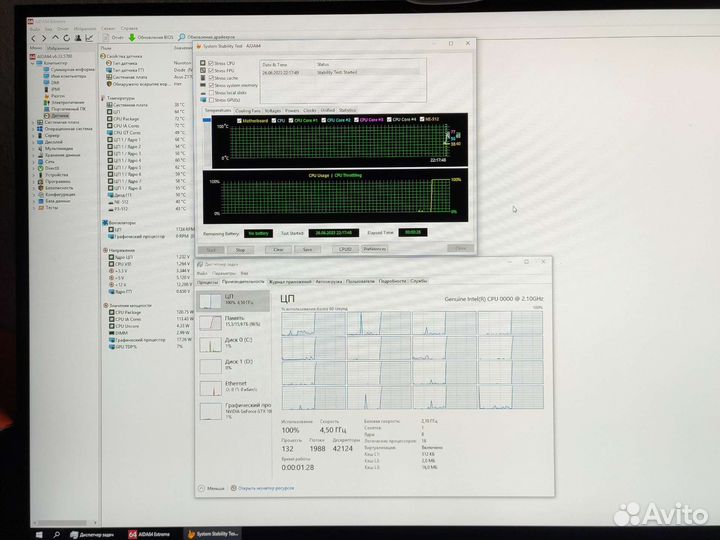720x540 pixels.
Task: Click the Clear button in Stability Test
Action: [x=278, y=249]
